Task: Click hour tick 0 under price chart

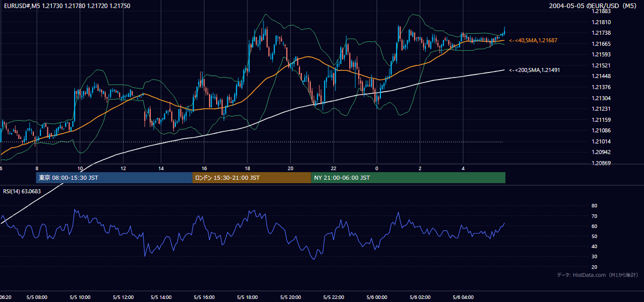Action: click(377, 168)
